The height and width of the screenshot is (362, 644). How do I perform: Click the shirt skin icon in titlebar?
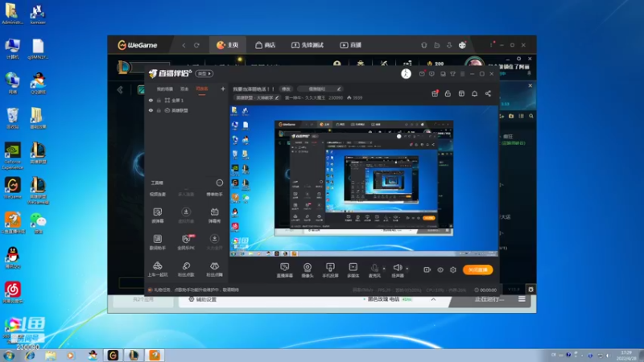tap(452, 74)
